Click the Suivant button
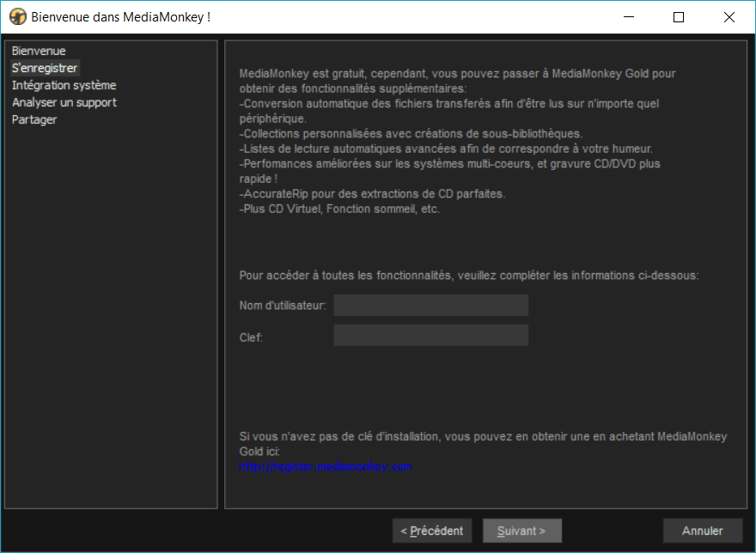The image size is (756, 553). point(522,531)
